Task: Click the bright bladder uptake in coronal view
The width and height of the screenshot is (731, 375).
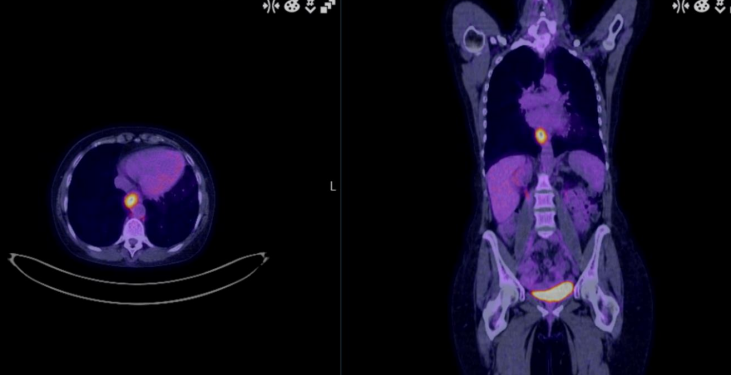Action: (552, 293)
